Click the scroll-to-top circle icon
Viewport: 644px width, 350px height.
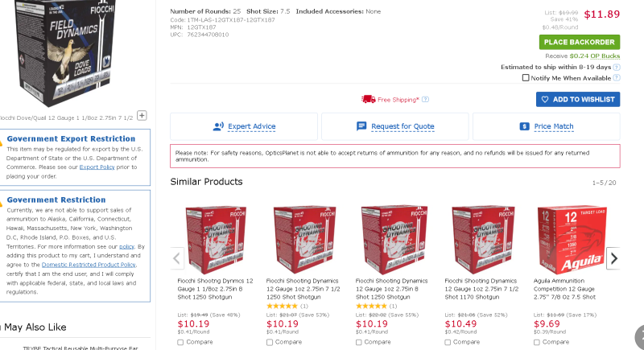[640, 336]
